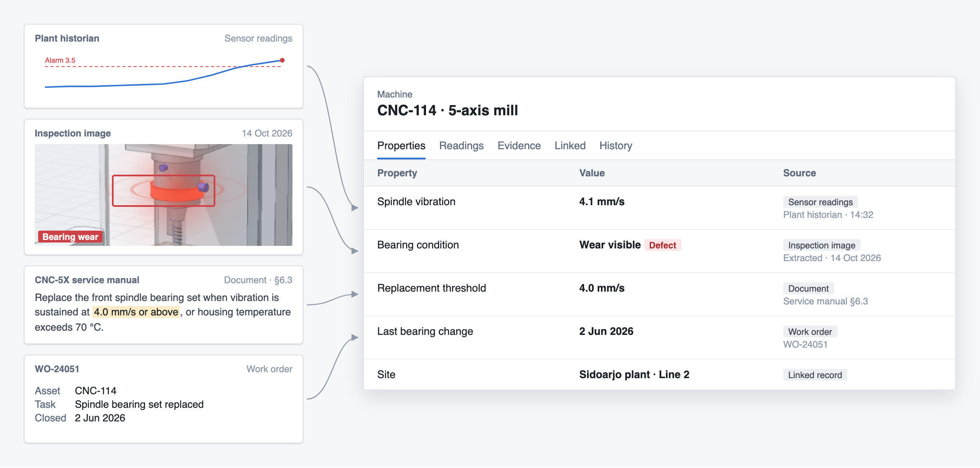
Task: Open the inspection image thumbnail
Action: (x=164, y=195)
